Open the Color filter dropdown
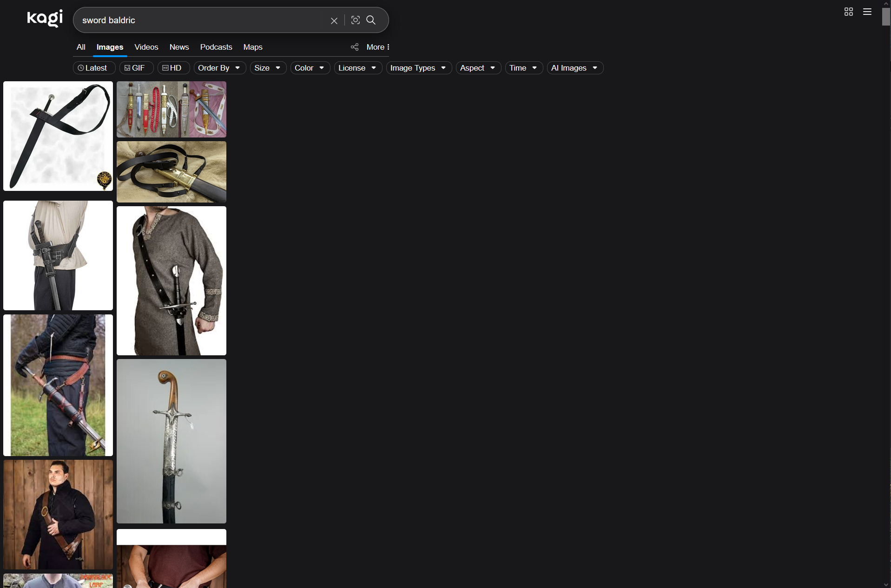 click(x=310, y=68)
